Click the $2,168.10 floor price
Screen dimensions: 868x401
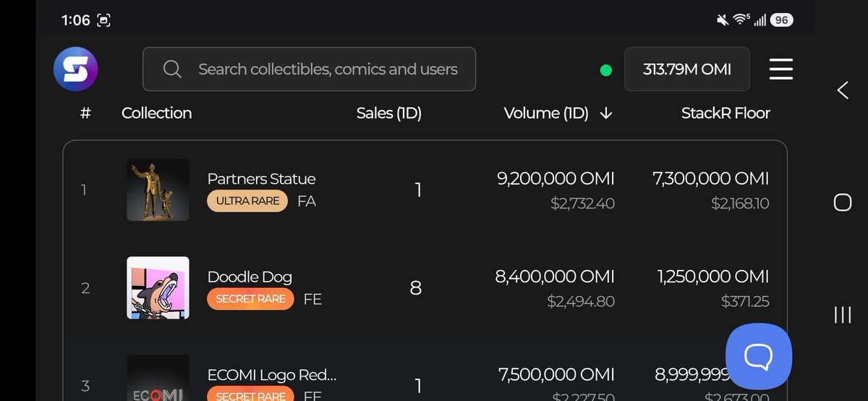pos(740,203)
